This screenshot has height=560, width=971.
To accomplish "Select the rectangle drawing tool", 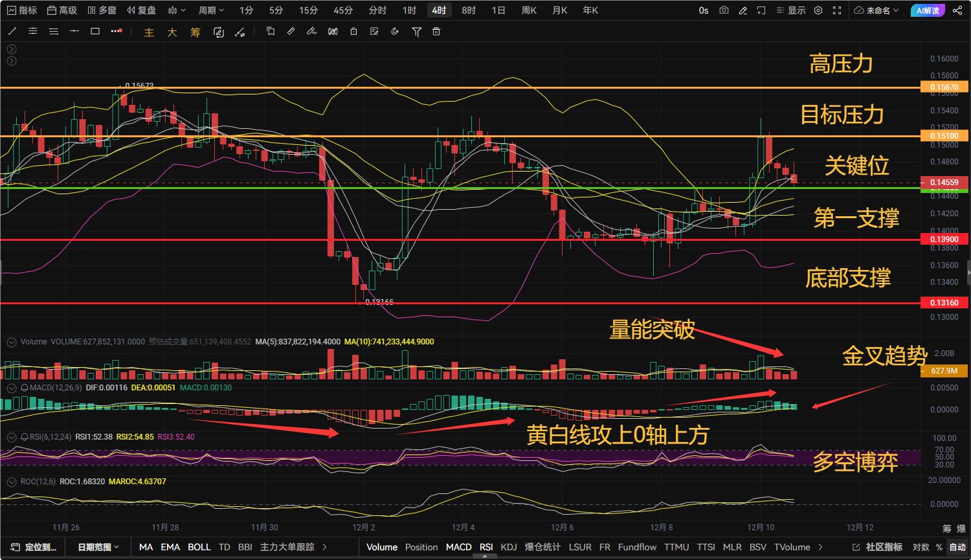I will (95, 31).
